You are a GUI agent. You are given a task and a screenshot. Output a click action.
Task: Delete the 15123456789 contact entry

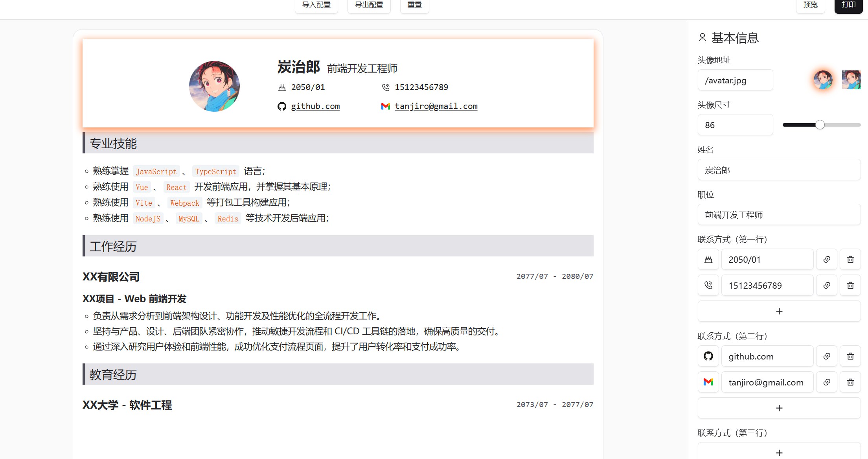pos(850,286)
